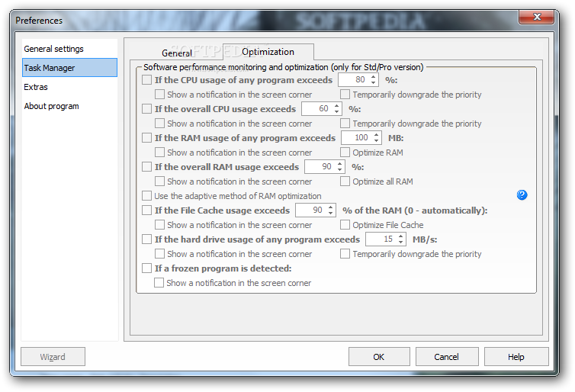
Task: Increase the any-program RAM spinner (100 MB)
Action: coord(376,135)
